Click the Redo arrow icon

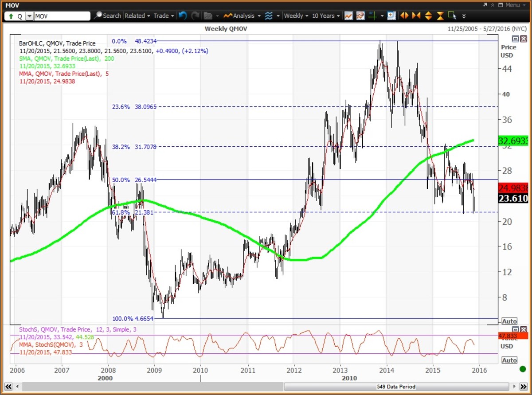(x=195, y=16)
